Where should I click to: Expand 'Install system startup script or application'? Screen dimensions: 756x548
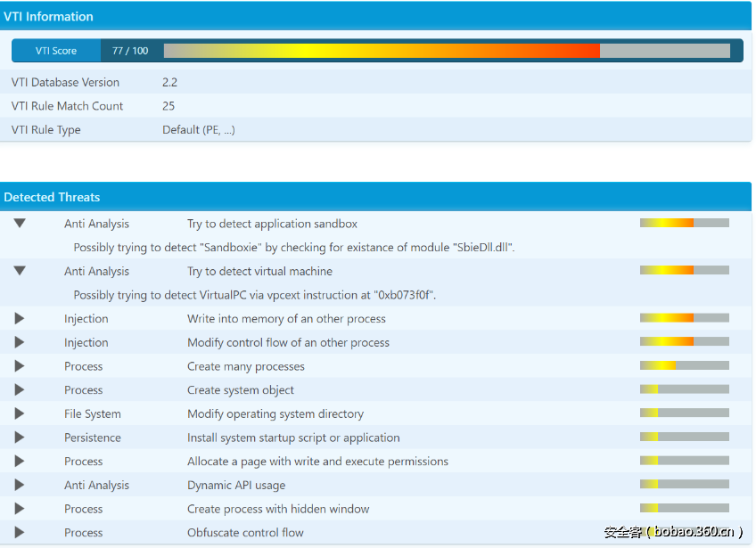(20, 438)
